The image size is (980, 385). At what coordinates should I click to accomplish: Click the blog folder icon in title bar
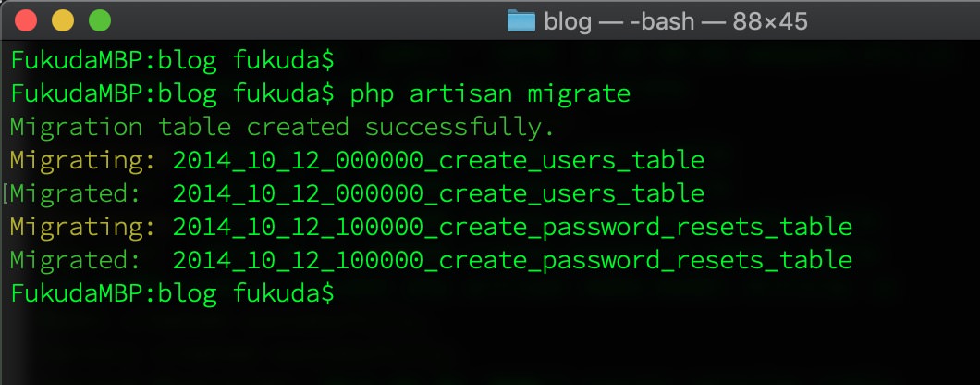click(x=521, y=20)
